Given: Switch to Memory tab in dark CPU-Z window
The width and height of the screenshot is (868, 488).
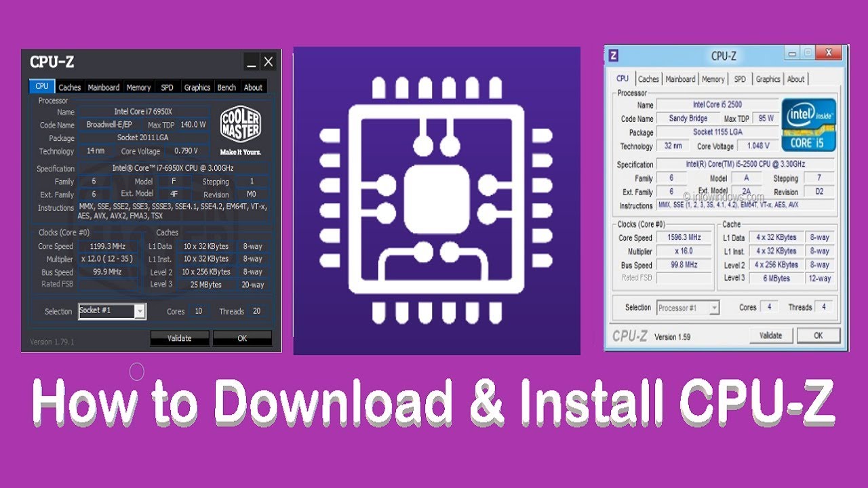Looking at the screenshot, I should point(138,87).
